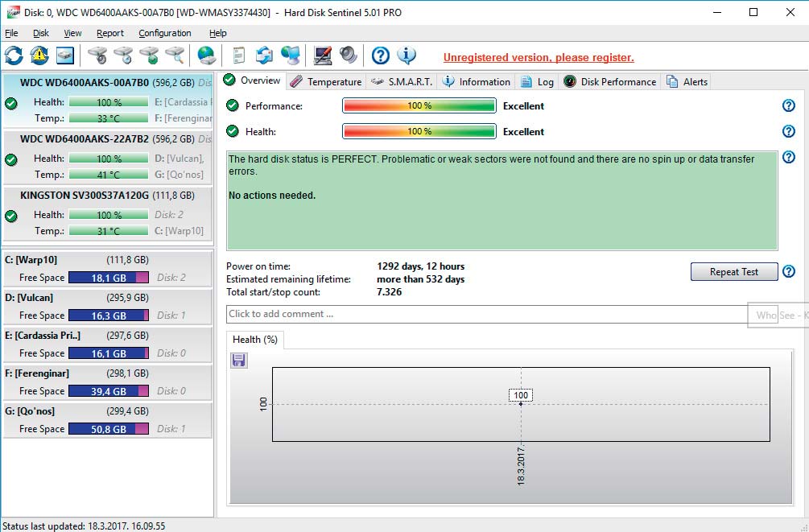The width and height of the screenshot is (809, 532).
Task: Open the Report menu
Action: pos(110,33)
